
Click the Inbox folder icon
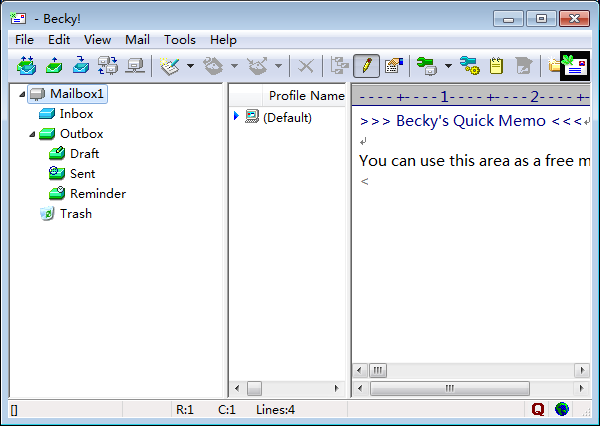pos(47,114)
